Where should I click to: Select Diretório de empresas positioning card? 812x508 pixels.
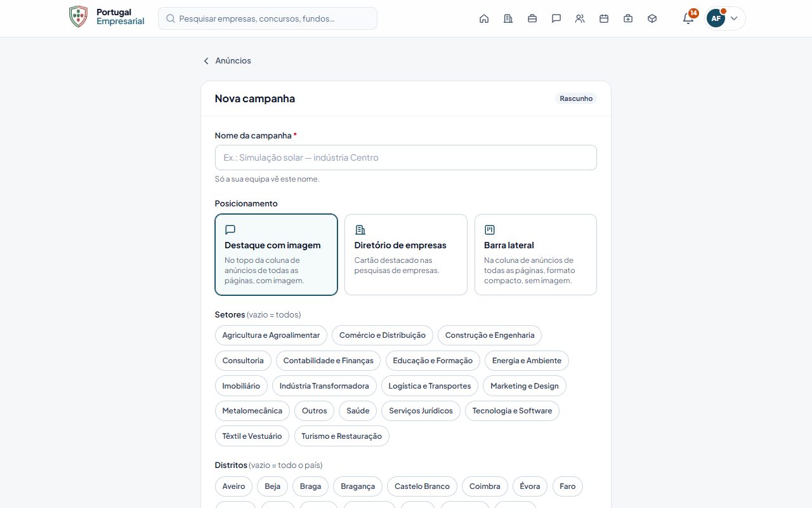tap(406, 255)
